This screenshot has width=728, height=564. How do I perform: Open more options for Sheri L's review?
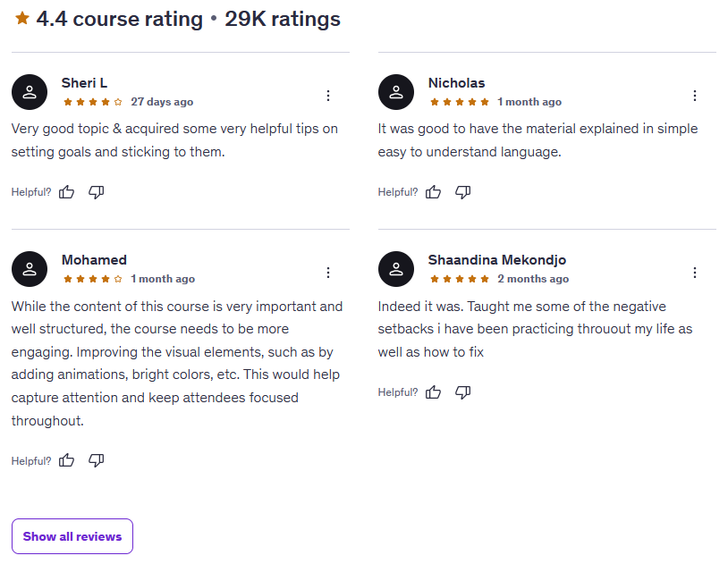pos(328,96)
